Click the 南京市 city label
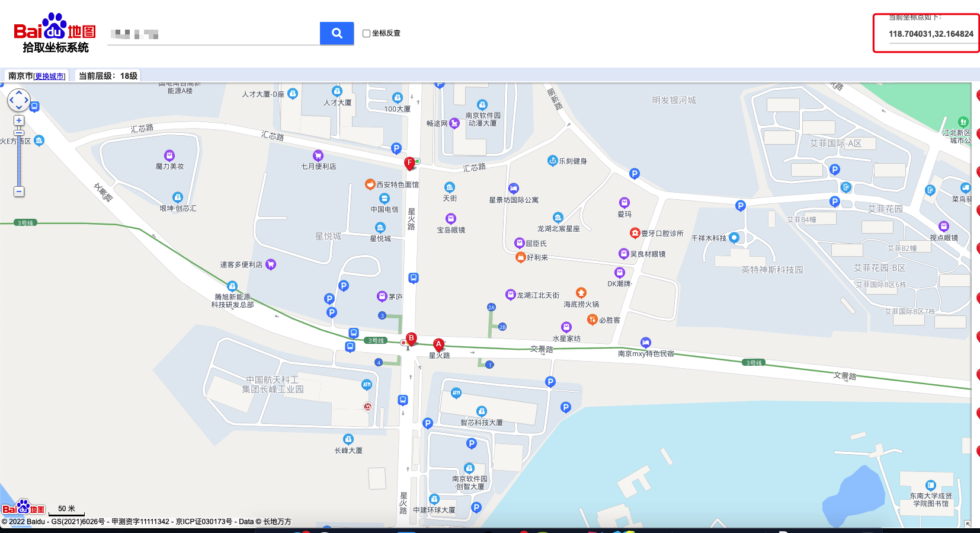Screen dimensions: 980x533 (x=21, y=76)
